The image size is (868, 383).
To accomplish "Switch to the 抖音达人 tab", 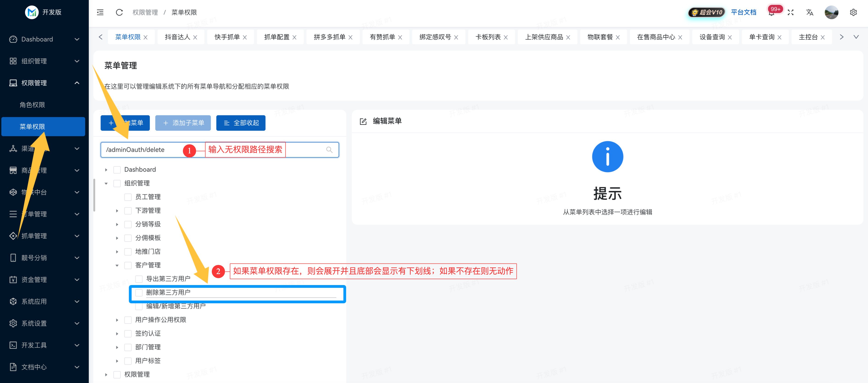I will pyautogui.click(x=178, y=37).
